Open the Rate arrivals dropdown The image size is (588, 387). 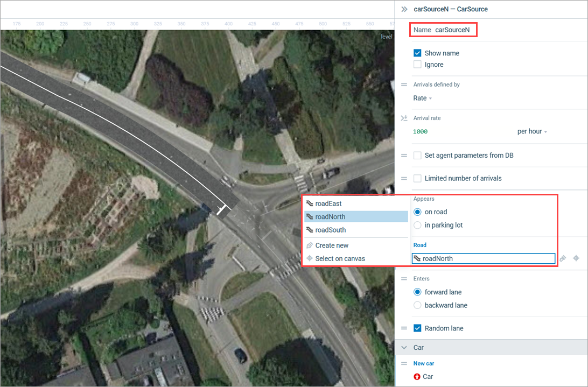(423, 98)
